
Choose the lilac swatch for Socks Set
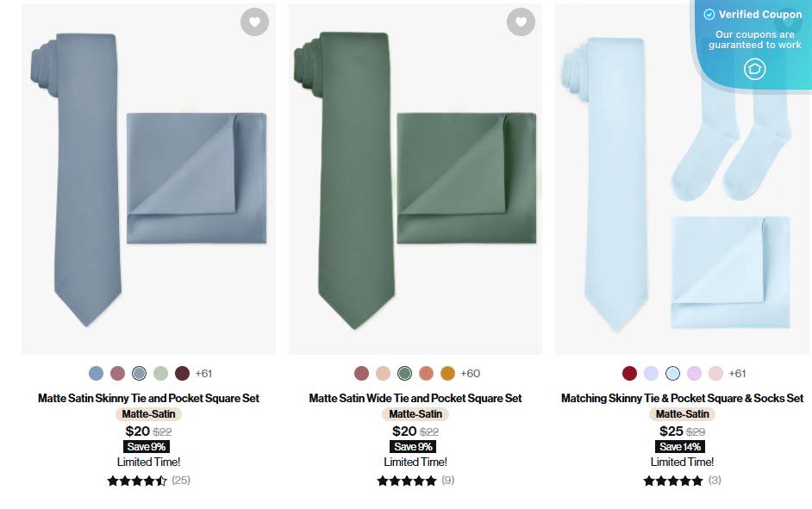pyautogui.click(x=694, y=373)
